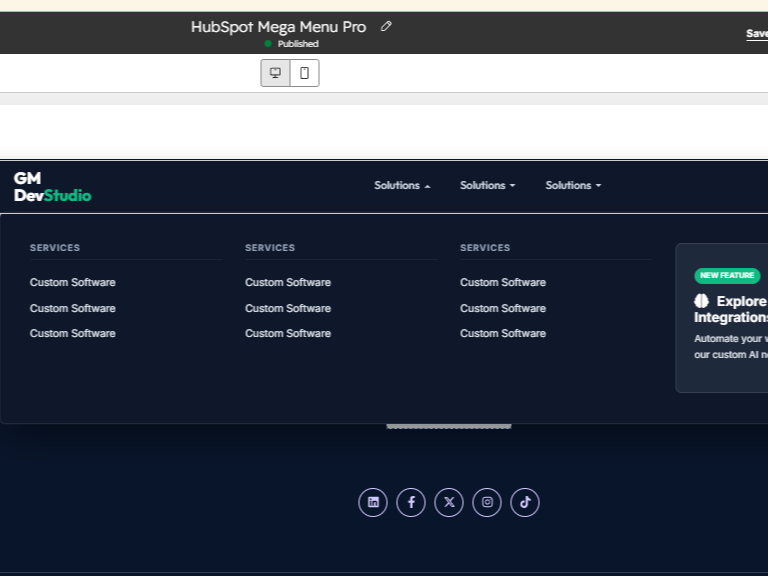Click the NEW FEATURE badge
The height and width of the screenshot is (576, 768).
(x=727, y=275)
